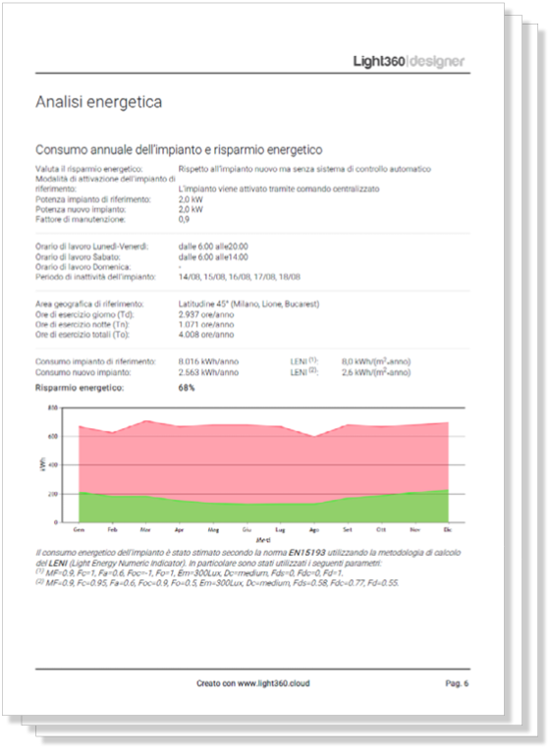
Task: Select 'Orario di lavoro Lunedì-Venerdì:' label
Action: pos(91,246)
